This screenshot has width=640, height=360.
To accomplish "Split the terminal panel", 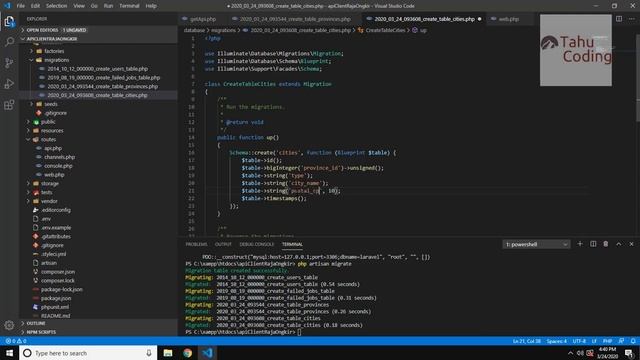I will click(x=593, y=244).
